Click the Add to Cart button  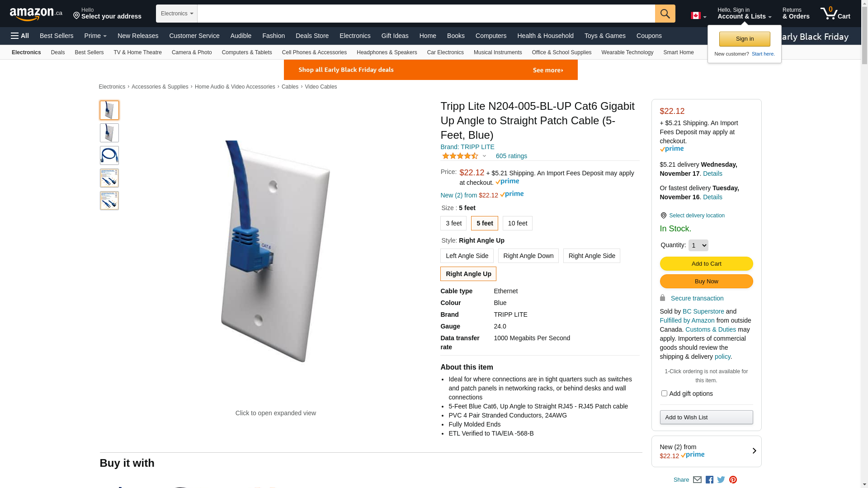706,264
